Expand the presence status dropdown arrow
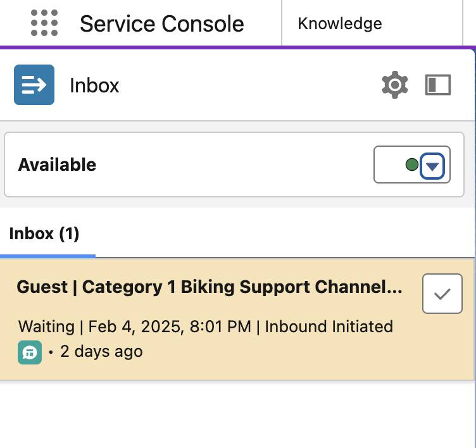The width and height of the screenshot is (476, 448). pyautogui.click(x=432, y=166)
